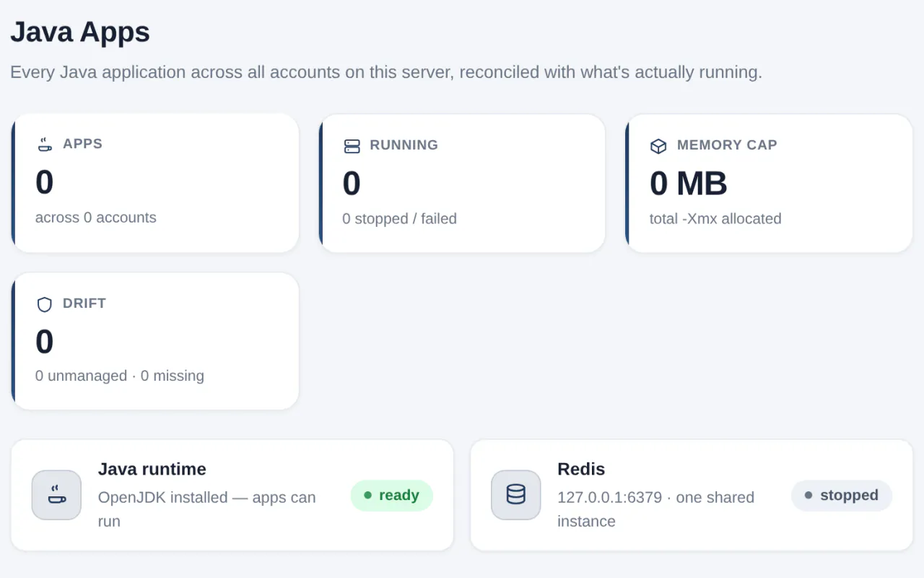Click the "MEMORY CAP" card label
The width and height of the screenshot is (924, 578).
[727, 145]
